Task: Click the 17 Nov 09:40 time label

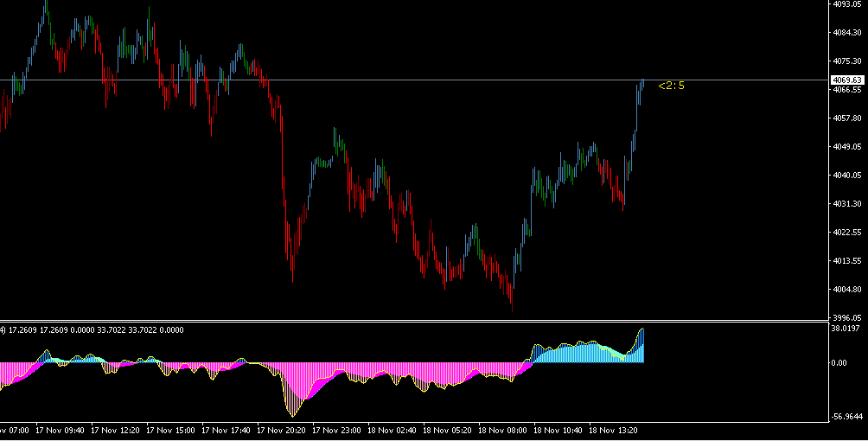Action: 60,430
